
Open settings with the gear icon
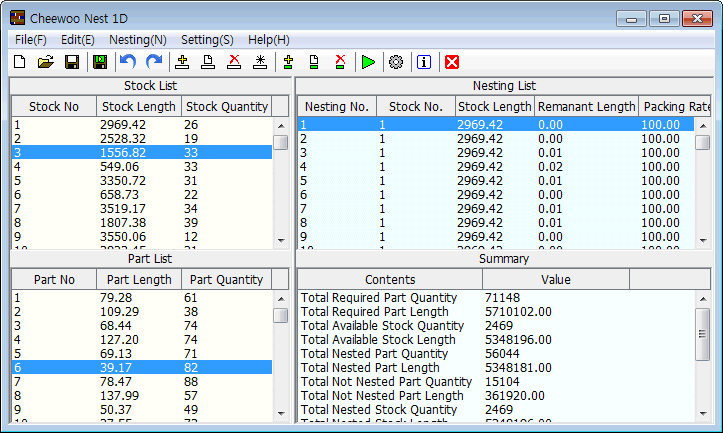[x=396, y=62]
